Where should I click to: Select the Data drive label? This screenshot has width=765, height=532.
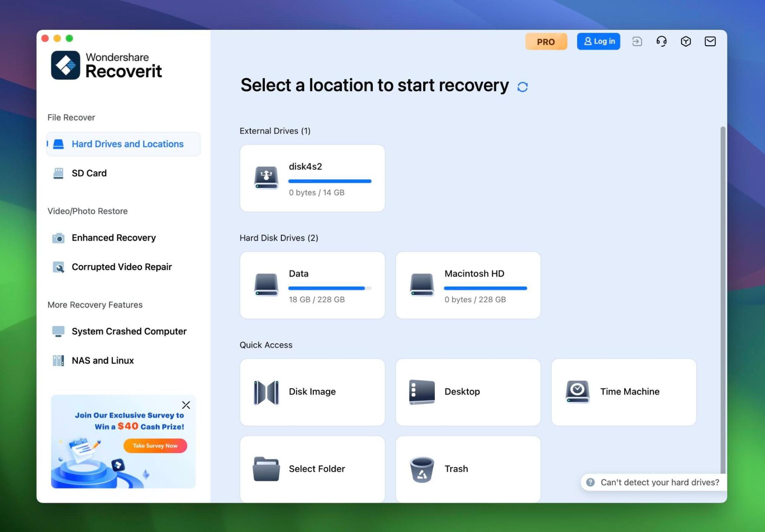298,274
